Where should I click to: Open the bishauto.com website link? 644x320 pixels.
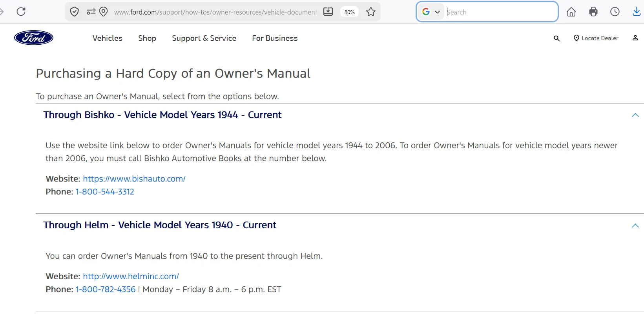(134, 179)
